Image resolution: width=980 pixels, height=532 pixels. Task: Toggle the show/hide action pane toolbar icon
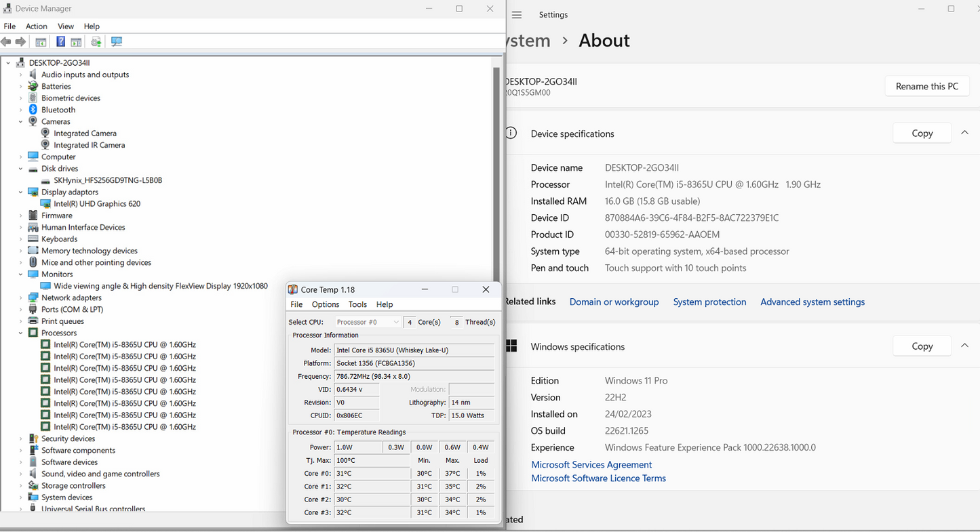76,42
